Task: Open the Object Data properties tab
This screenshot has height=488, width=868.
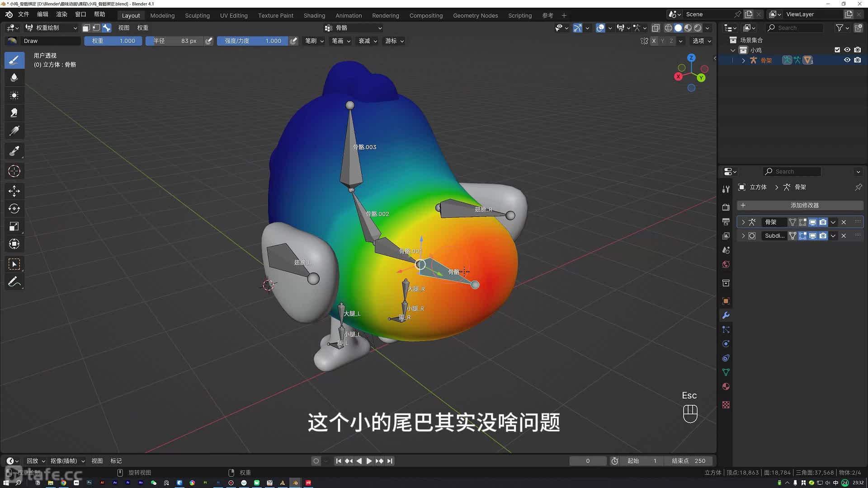Action: coord(726,372)
